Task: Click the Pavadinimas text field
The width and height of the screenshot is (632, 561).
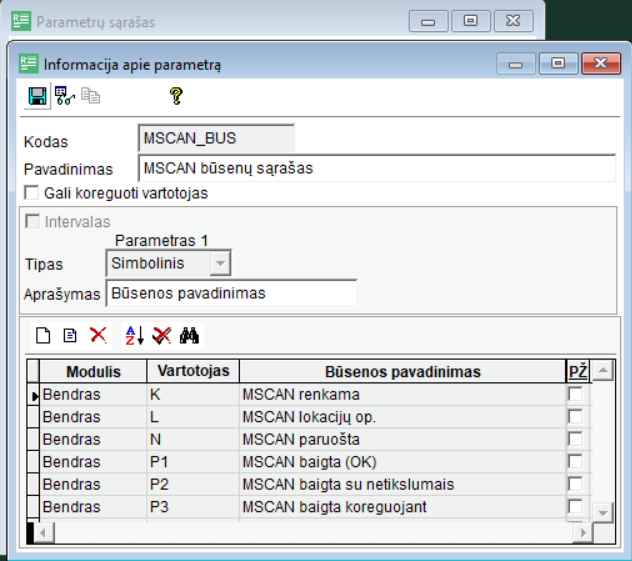Action: pos(376,168)
